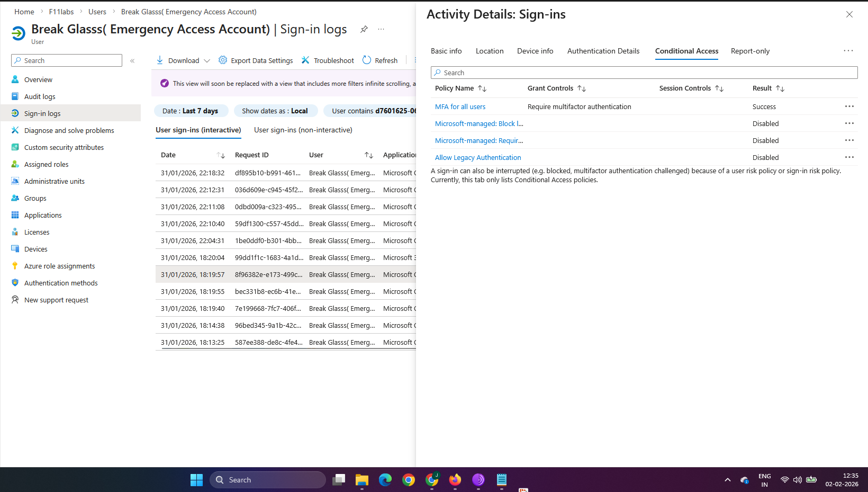The width and height of the screenshot is (868, 492).
Task: Open the Allow Legacy Authentication policy
Action: pyautogui.click(x=477, y=157)
